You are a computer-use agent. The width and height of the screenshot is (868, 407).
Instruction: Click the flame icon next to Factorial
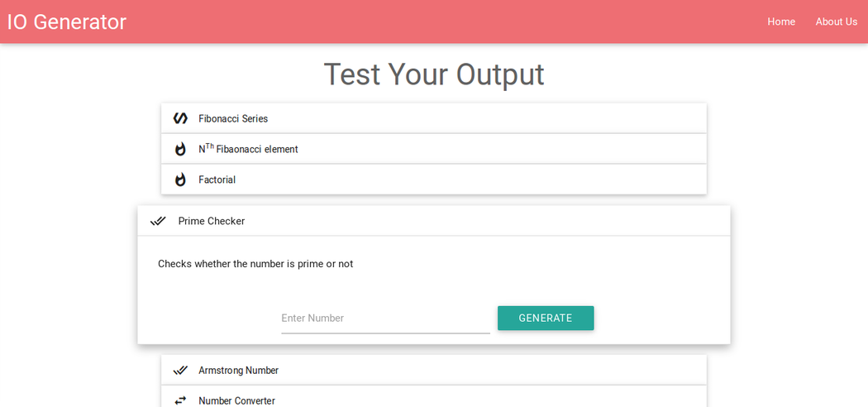tap(180, 180)
